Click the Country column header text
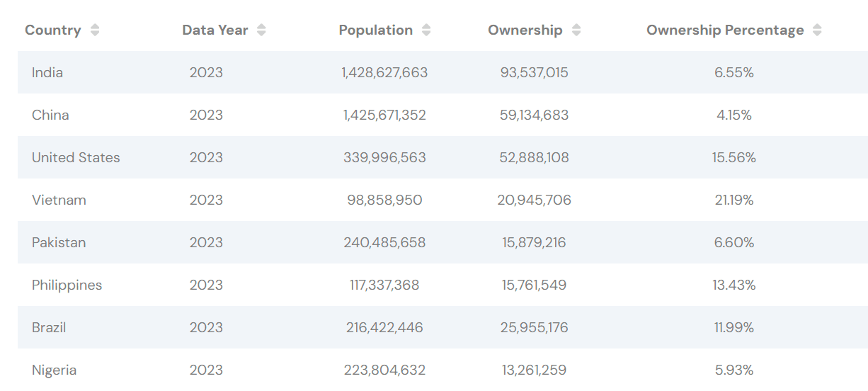The width and height of the screenshot is (868, 391). [53, 30]
